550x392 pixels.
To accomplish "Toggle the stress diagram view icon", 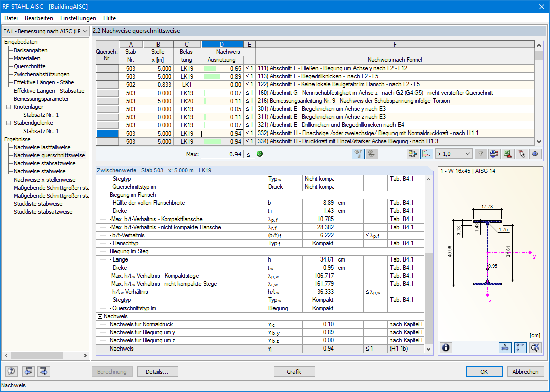I will click(x=358, y=154).
